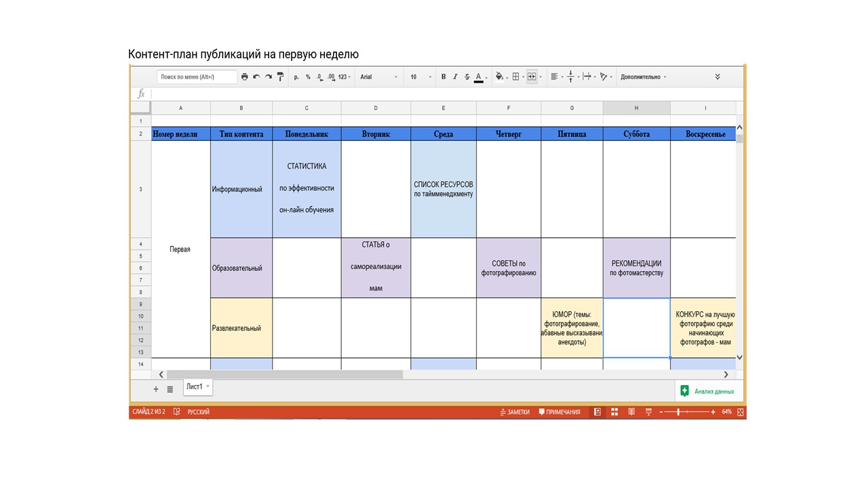The width and height of the screenshot is (868, 488).
Task: Open the all sheets list icon
Action: coord(170,390)
